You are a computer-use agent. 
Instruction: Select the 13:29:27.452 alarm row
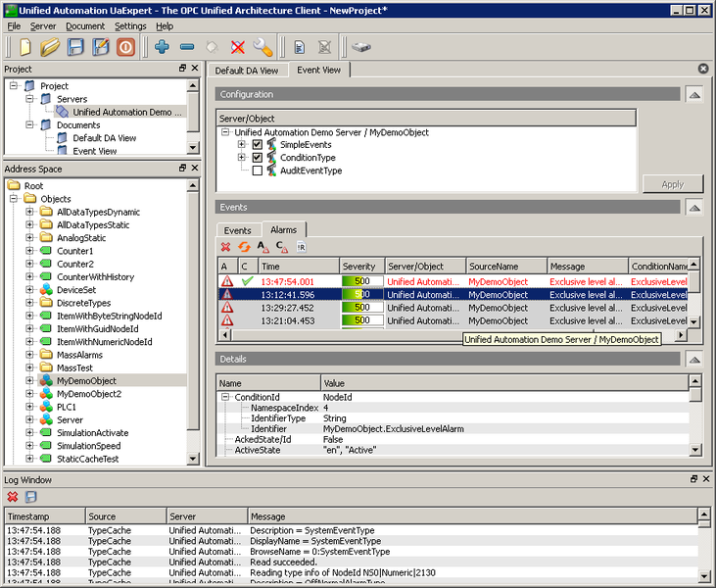click(x=453, y=308)
